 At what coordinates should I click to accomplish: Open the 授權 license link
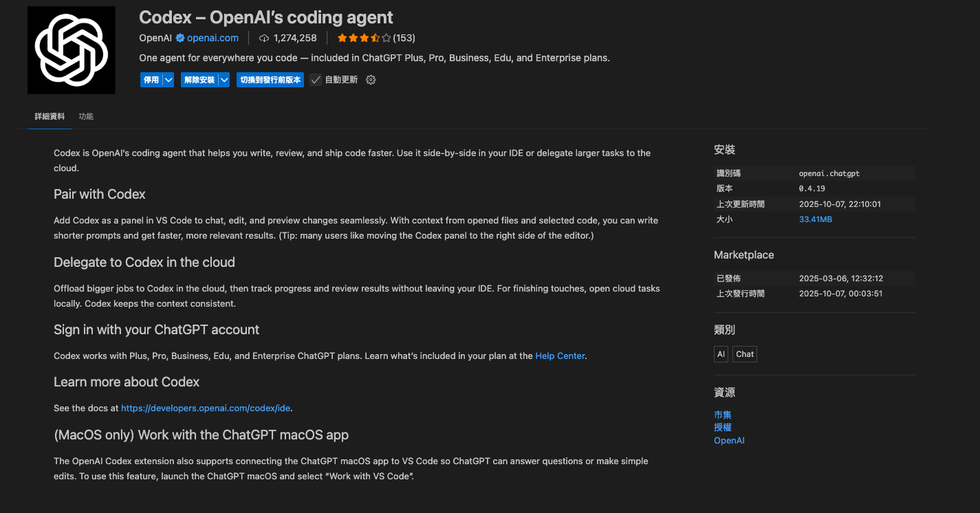tap(723, 427)
